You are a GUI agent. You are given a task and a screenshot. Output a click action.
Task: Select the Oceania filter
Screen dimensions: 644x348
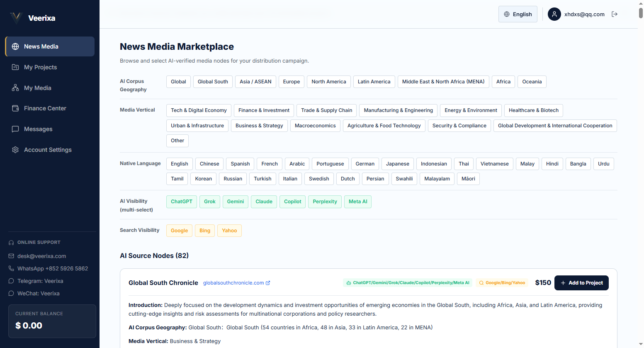pyautogui.click(x=532, y=82)
